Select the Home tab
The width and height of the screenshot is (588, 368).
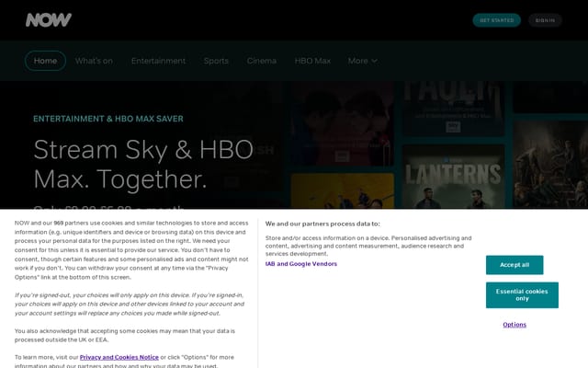click(x=45, y=61)
